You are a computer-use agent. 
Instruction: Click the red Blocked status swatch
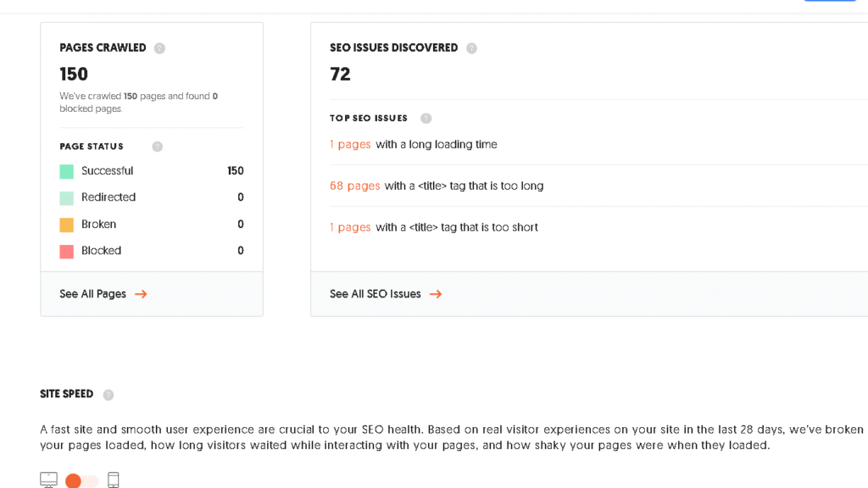click(x=66, y=250)
